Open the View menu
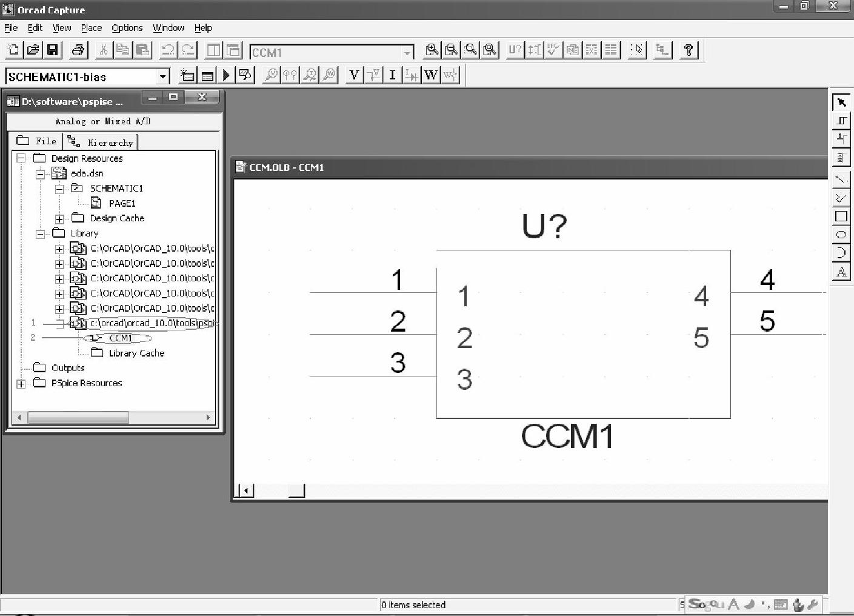The width and height of the screenshot is (854, 616). point(62,28)
